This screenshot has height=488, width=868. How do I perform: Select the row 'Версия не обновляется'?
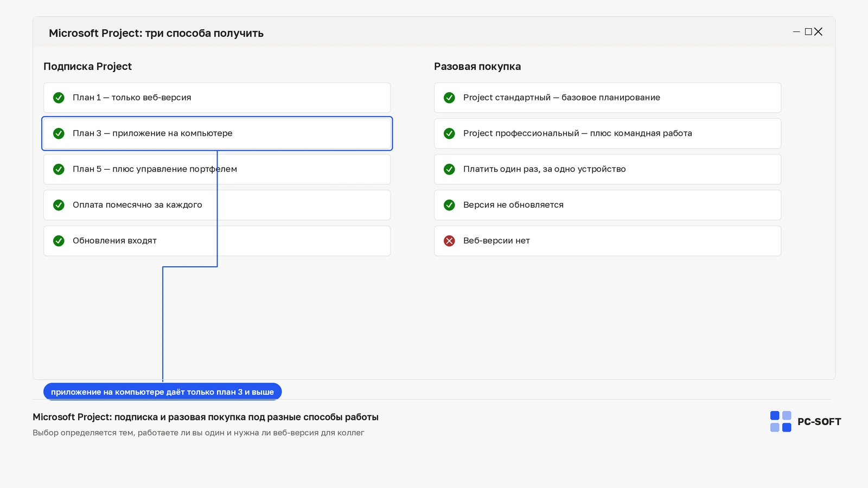pos(608,205)
